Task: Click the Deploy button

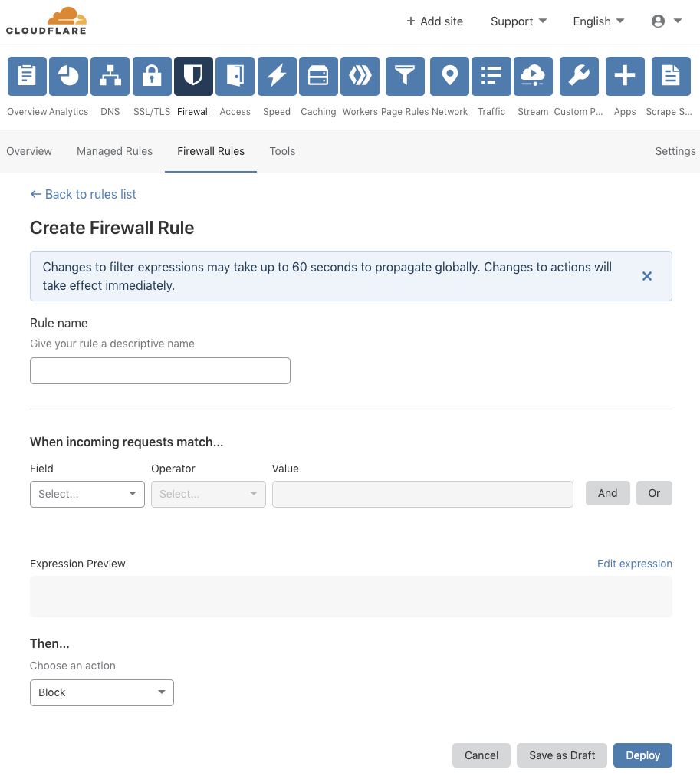Action: pyautogui.click(x=642, y=755)
